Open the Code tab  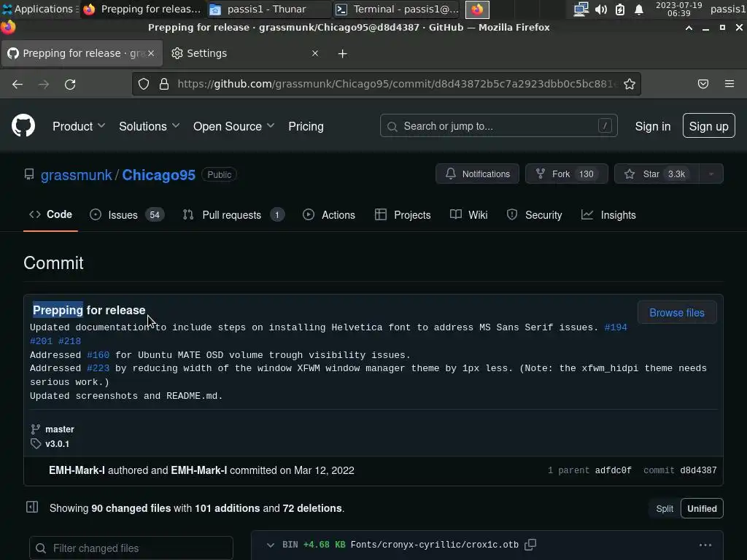pos(50,215)
